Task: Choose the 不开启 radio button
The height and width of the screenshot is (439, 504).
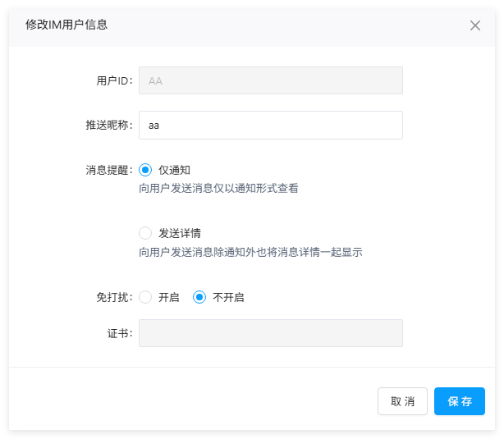Action: pyautogui.click(x=199, y=297)
